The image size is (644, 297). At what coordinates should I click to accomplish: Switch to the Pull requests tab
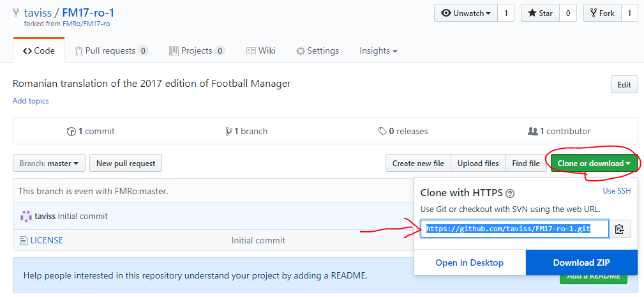pyautogui.click(x=111, y=51)
